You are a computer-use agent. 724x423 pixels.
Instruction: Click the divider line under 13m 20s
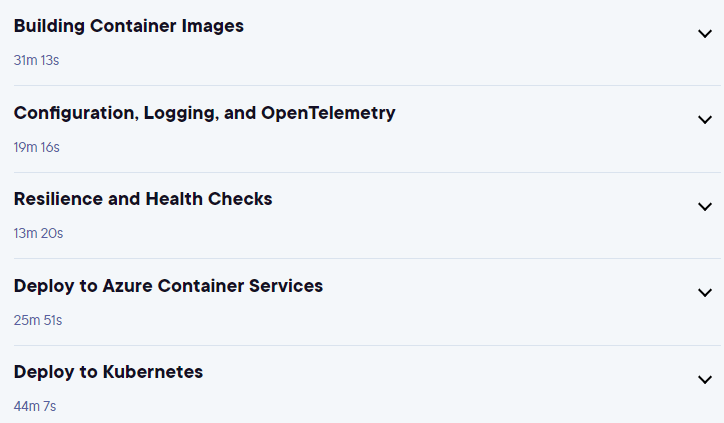click(367, 259)
